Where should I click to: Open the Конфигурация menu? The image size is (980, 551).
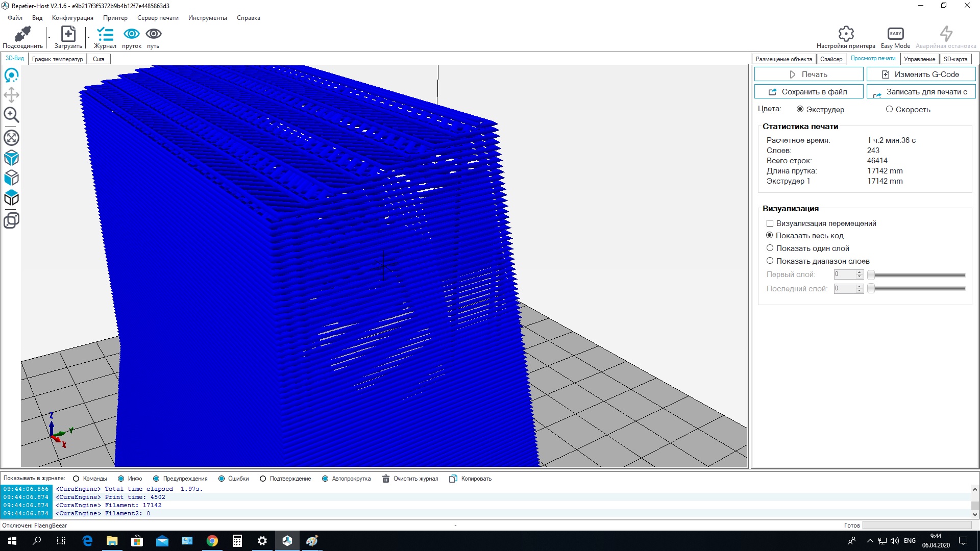click(72, 18)
